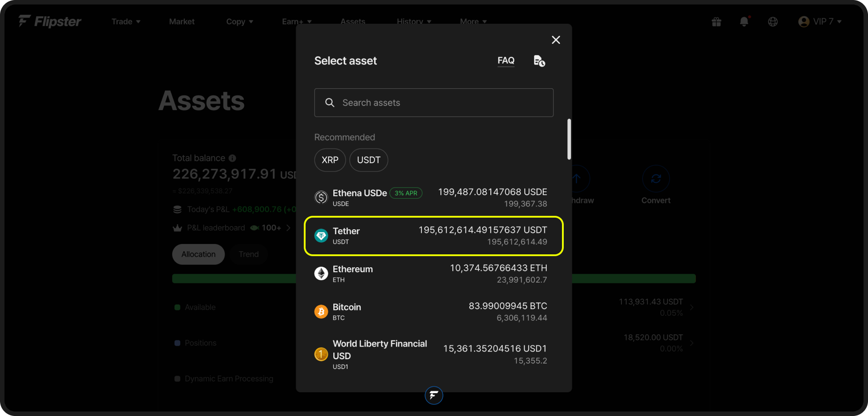Viewport: 868px width, 416px height.
Task: Open the Assets nav item
Action: pos(353,21)
